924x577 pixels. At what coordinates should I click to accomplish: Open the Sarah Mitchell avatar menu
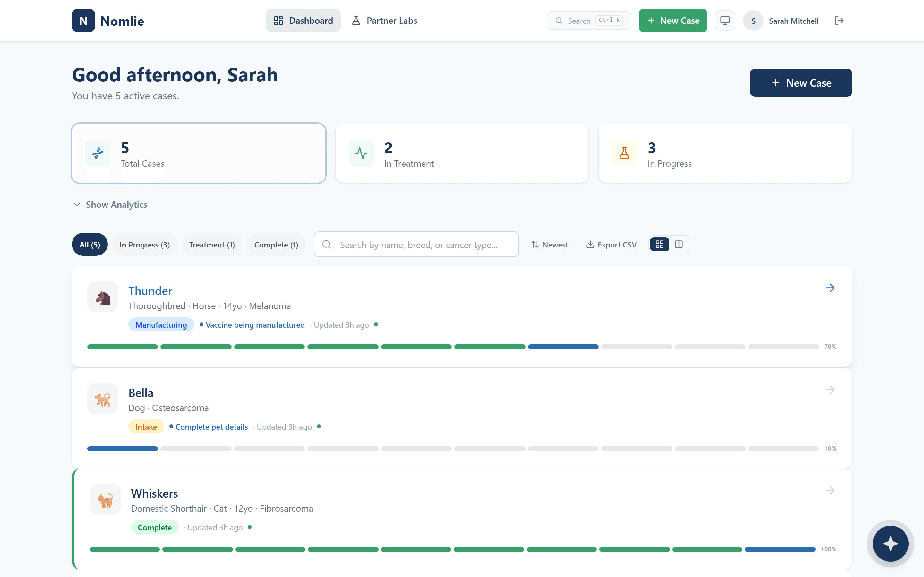[753, 20]
